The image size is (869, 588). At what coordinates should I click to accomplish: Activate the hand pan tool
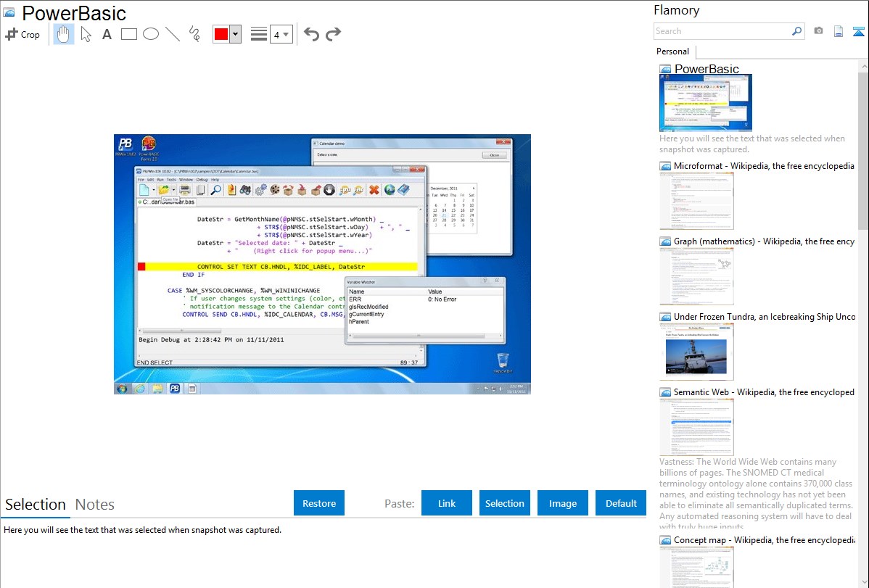[64, 34]
